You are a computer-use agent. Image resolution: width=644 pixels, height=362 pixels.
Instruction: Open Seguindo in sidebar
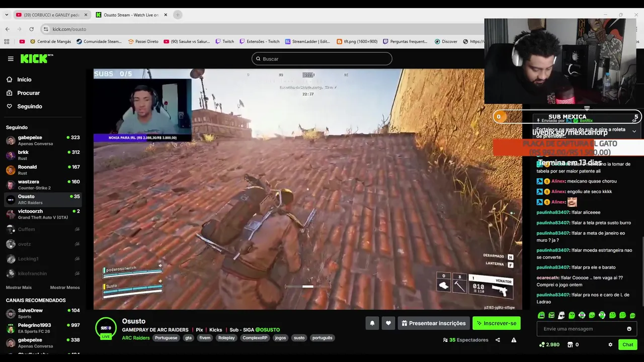24,107
